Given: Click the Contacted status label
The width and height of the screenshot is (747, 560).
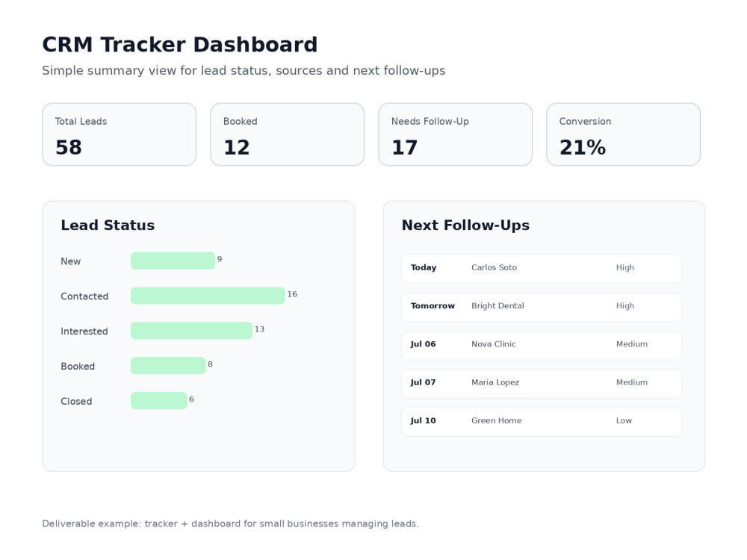Looking at the screenshot, I should [84, 296].
